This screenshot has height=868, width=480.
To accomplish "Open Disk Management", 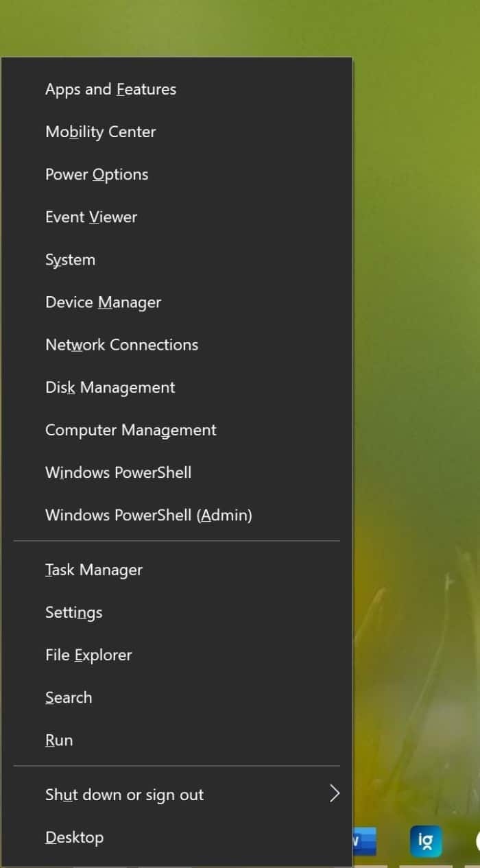I will (x=110, y=387).
